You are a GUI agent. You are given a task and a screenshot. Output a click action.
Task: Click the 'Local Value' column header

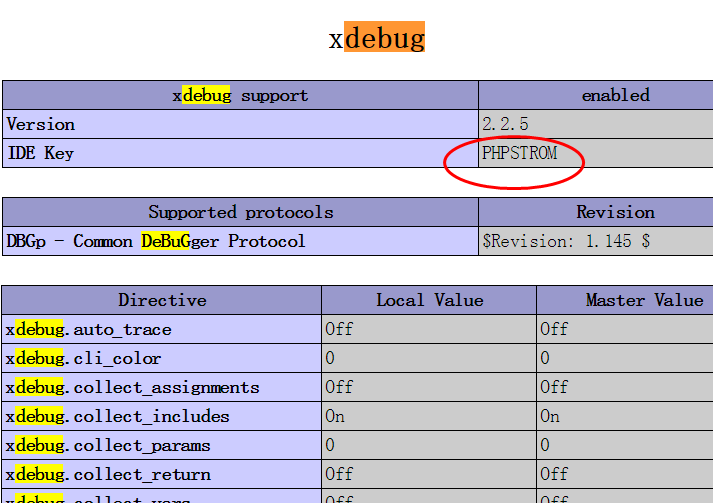click(429, 300)
